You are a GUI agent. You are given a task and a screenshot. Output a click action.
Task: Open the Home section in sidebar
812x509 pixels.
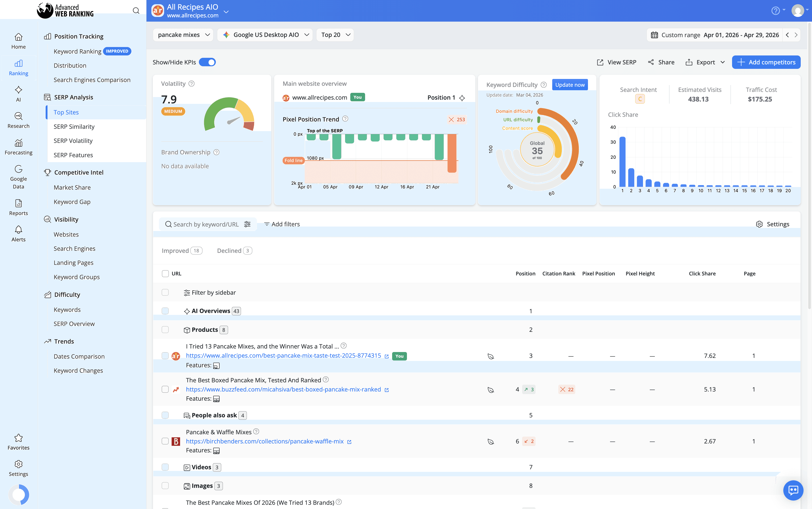19,41
